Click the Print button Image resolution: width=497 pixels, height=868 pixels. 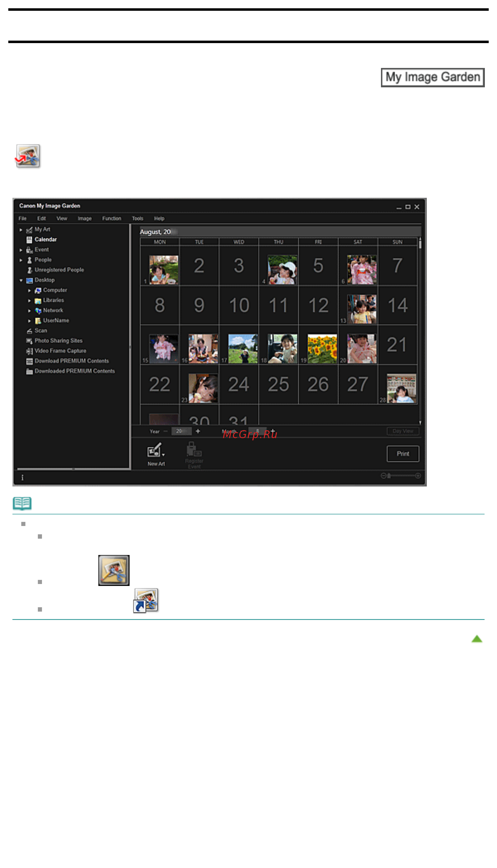click(403, 454)
